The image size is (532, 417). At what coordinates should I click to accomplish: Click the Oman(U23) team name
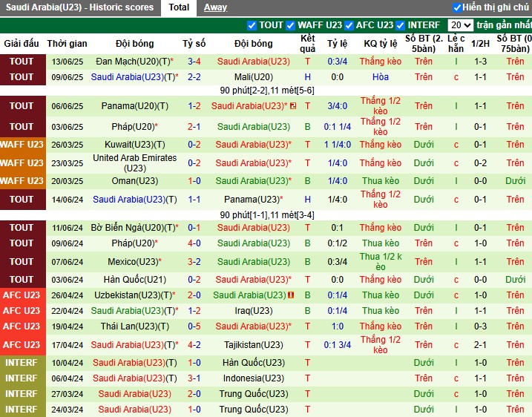click(135, 181)
